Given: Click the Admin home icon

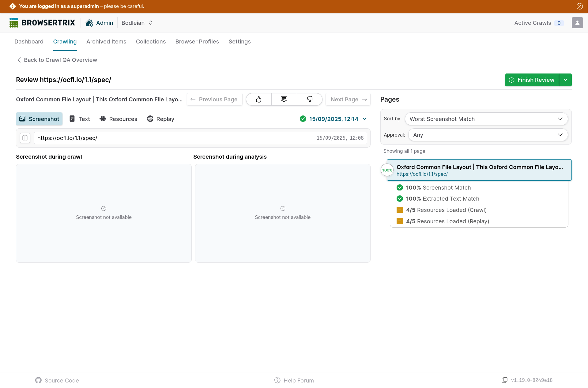Looking at the screenshot, I should coord(89,23).
